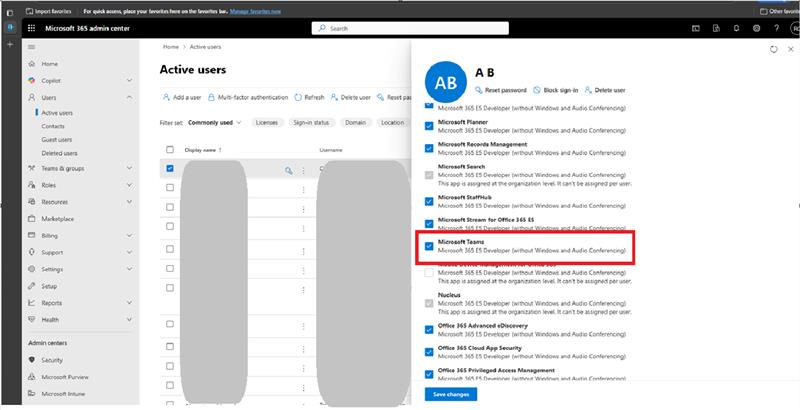
Task: Tick the select-all checkbox beside Display name
Action: (170, 149)
